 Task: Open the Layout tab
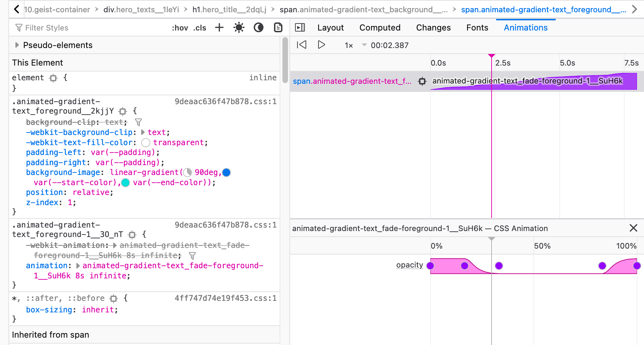tap(330, 28)
